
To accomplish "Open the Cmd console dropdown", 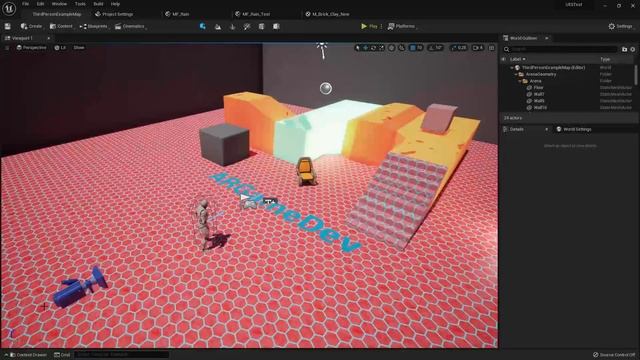I will tap(62, 355).
